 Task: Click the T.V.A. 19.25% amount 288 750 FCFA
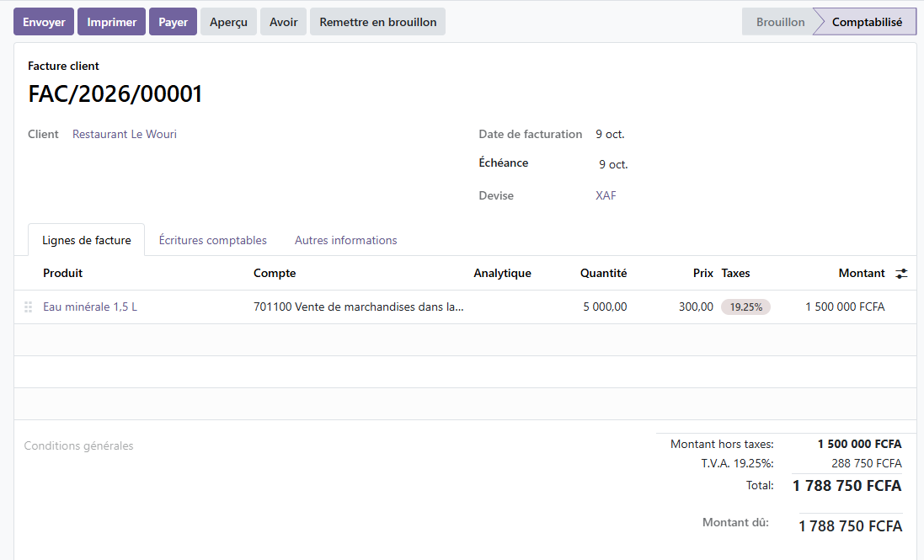tap(866, 463)
